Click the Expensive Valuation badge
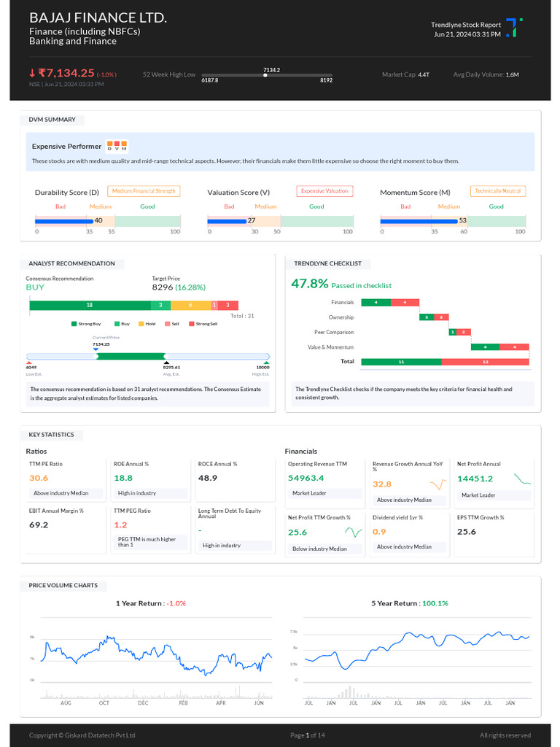This screenshot has height=747, width=560. (x=324, y=191)
